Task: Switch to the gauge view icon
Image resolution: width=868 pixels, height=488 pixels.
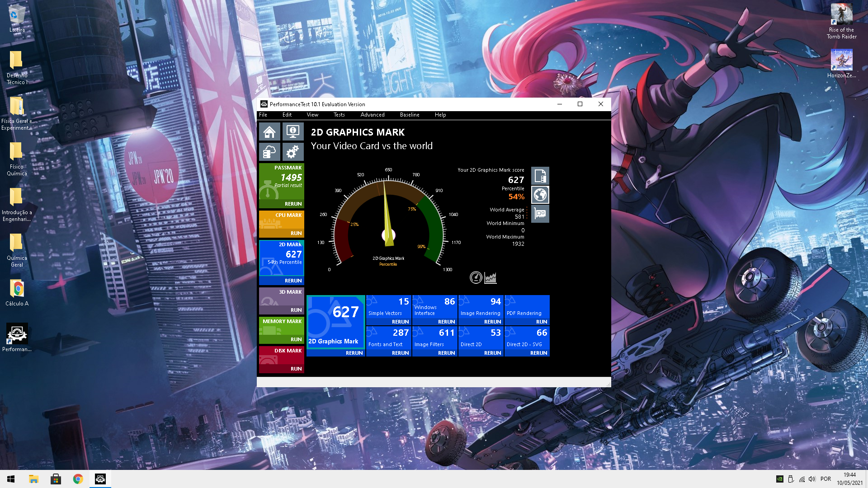Action: 476,277
